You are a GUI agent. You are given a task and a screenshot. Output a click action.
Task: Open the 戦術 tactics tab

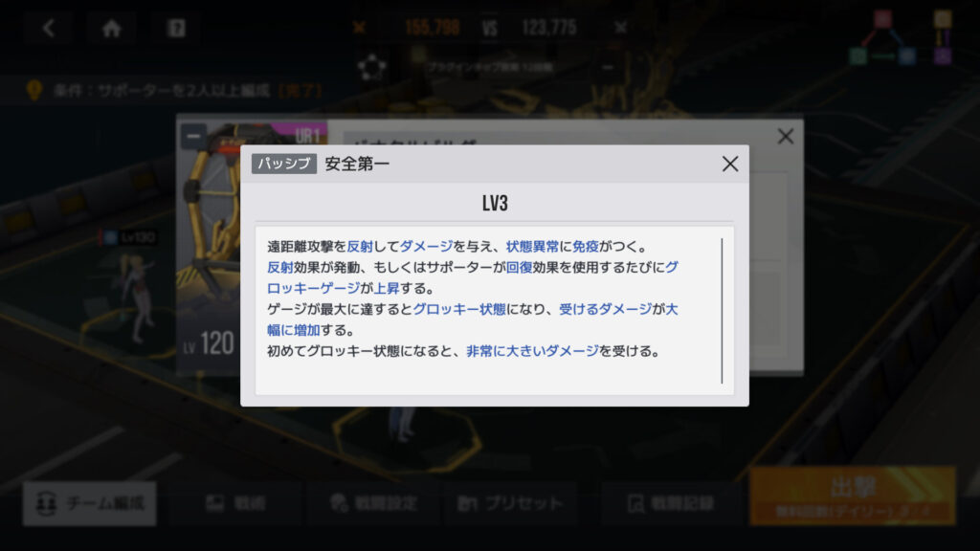235,503
